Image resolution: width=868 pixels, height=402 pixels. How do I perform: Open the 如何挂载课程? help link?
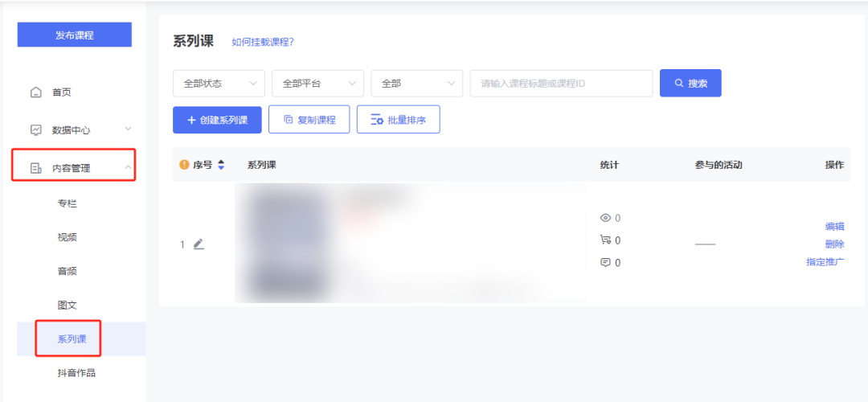point(262,42)
